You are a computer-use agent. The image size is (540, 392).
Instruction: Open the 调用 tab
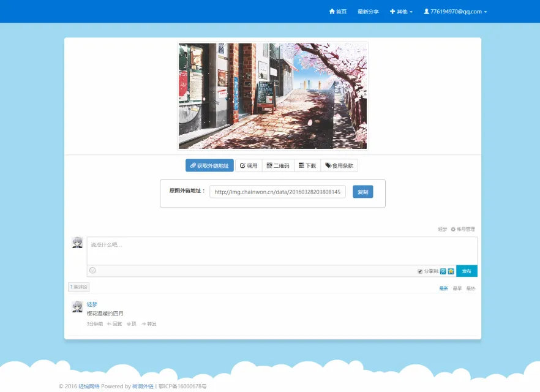pos(249,166)
